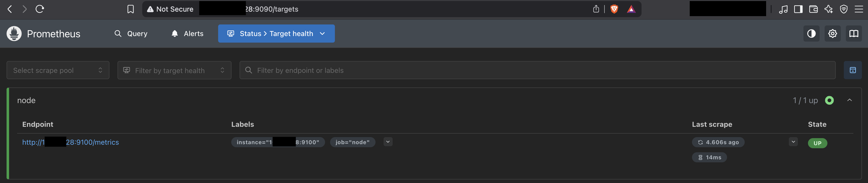The width and height of the screenshot is (868, 183).
Task: Collapse the node scrape pool section
Action: point(850,100)
